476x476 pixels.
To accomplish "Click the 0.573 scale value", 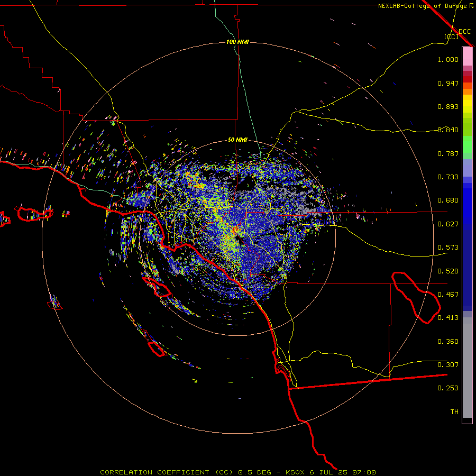I will click(448, 248).
